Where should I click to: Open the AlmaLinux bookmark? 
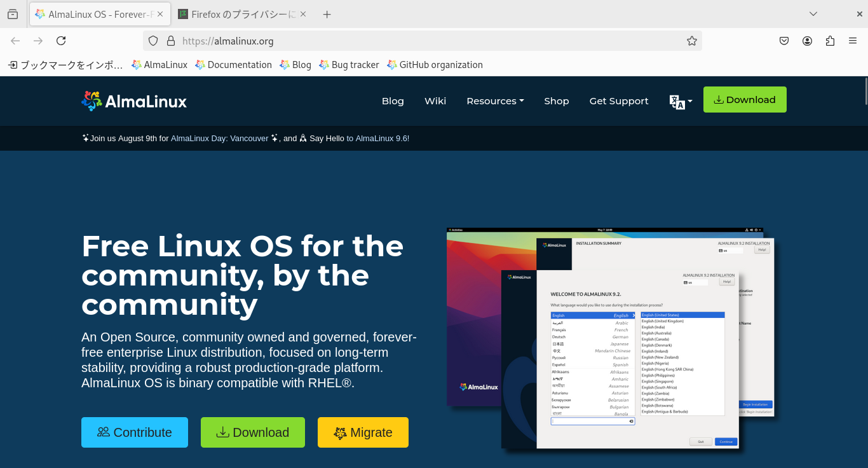pos(159,65)
